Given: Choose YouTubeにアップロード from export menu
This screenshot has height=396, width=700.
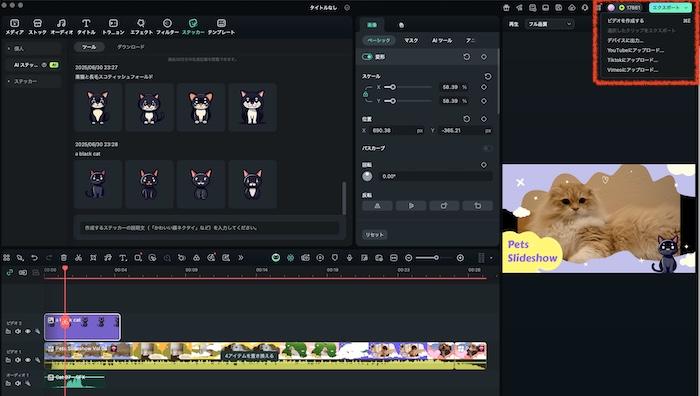Looking at the screenshot, I should point(635,50).
